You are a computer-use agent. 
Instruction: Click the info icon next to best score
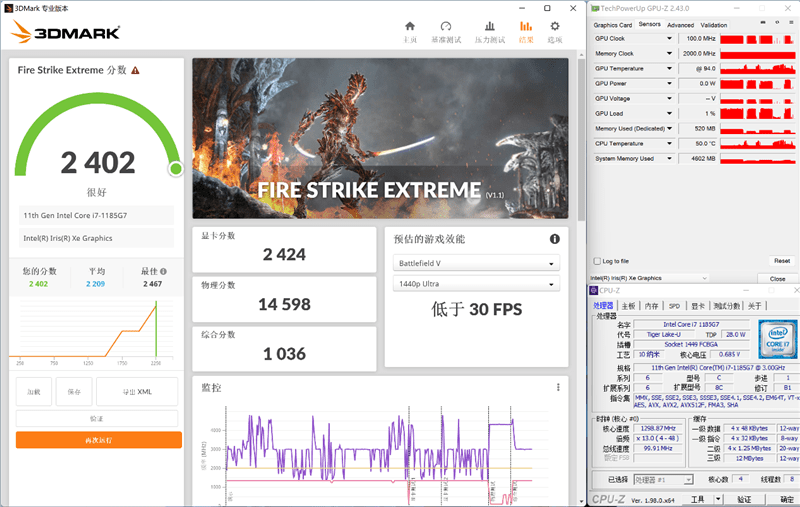point(163,271)
